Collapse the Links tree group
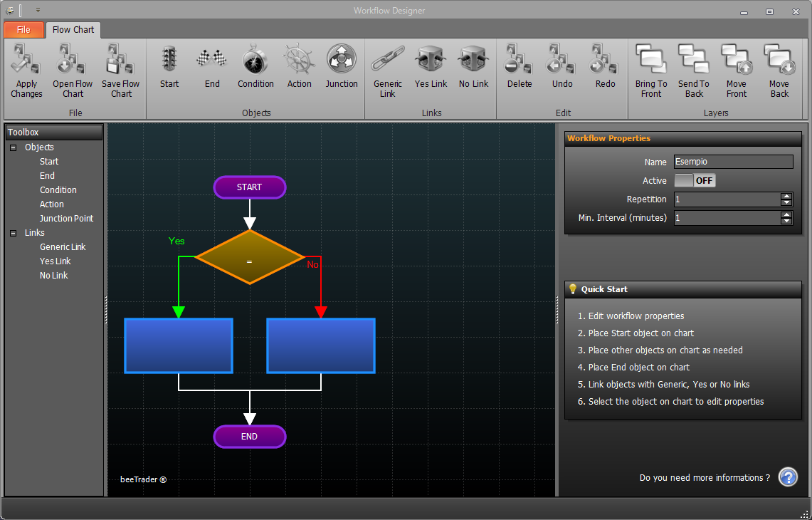The height and width of the screenshot is (520, 812). pyautogui.click(x=14, y=233)
